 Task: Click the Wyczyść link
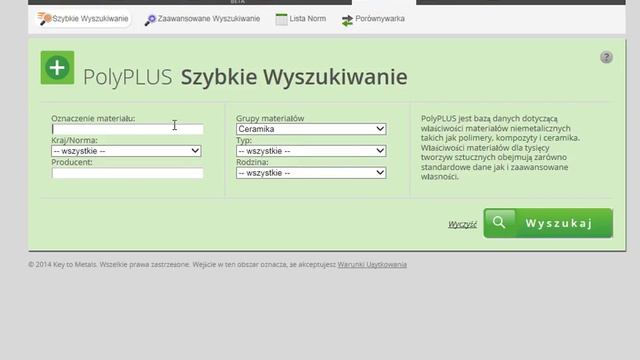pyautogui.click(x=462, y=224)
